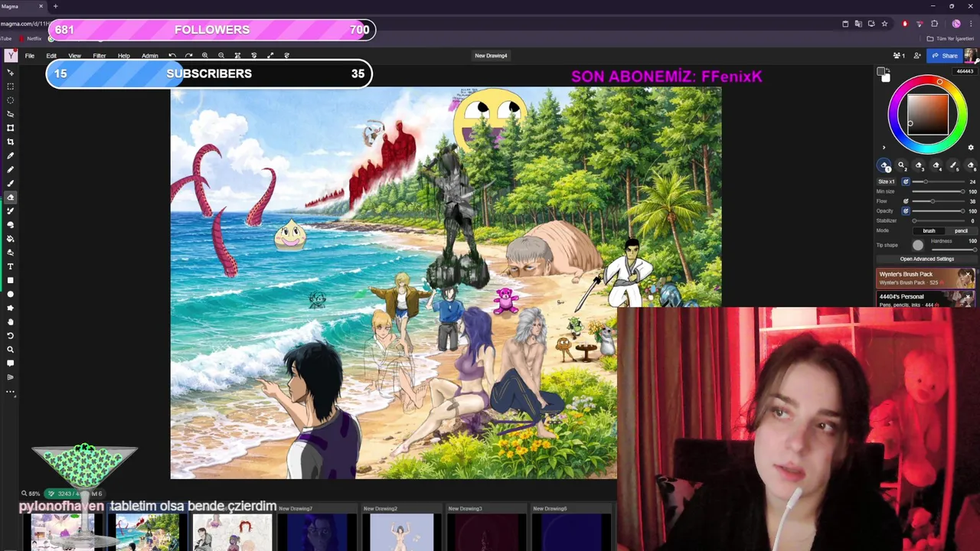Click the Zoom out icon in top toolbar
The height and width of the screenshot is (551, 980).
click(221, 55)
